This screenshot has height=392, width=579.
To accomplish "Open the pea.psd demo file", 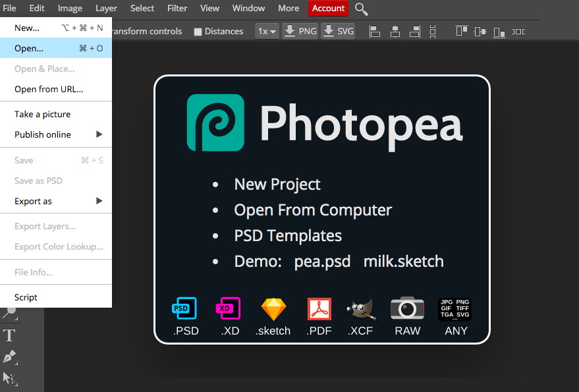I will (x=322, y=262).
